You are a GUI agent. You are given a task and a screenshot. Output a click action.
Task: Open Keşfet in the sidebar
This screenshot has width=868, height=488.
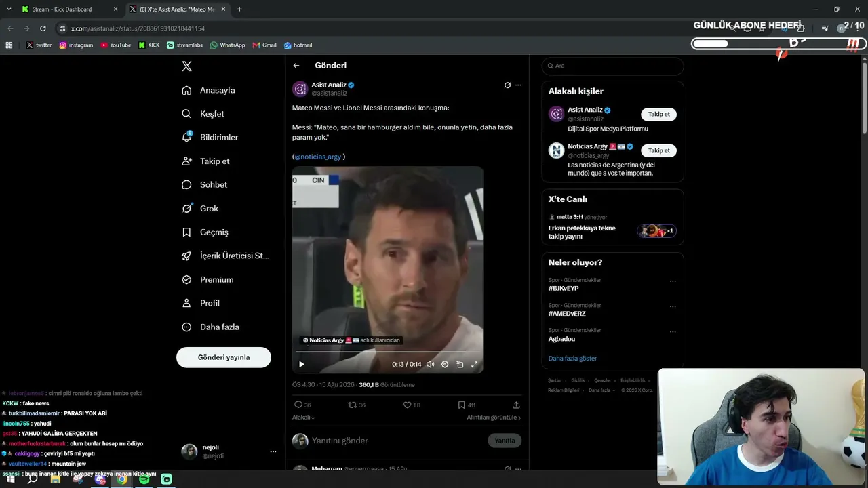pos(203,114)
